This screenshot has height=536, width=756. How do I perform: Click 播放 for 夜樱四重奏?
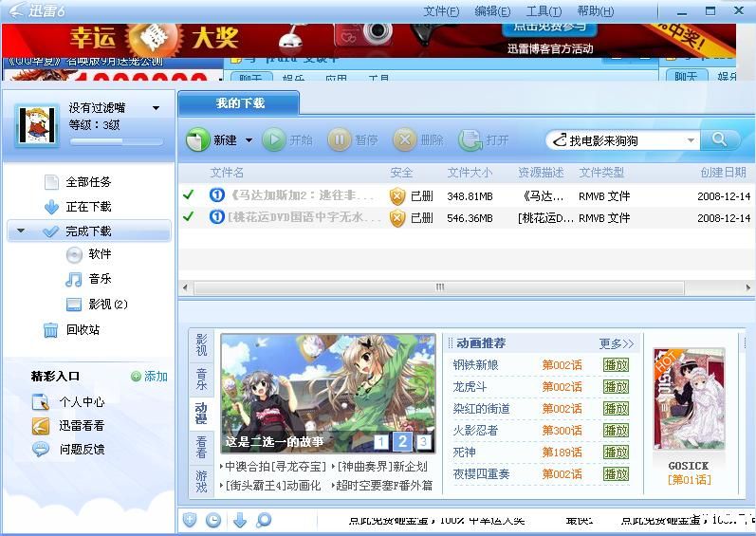pos(617,474)
